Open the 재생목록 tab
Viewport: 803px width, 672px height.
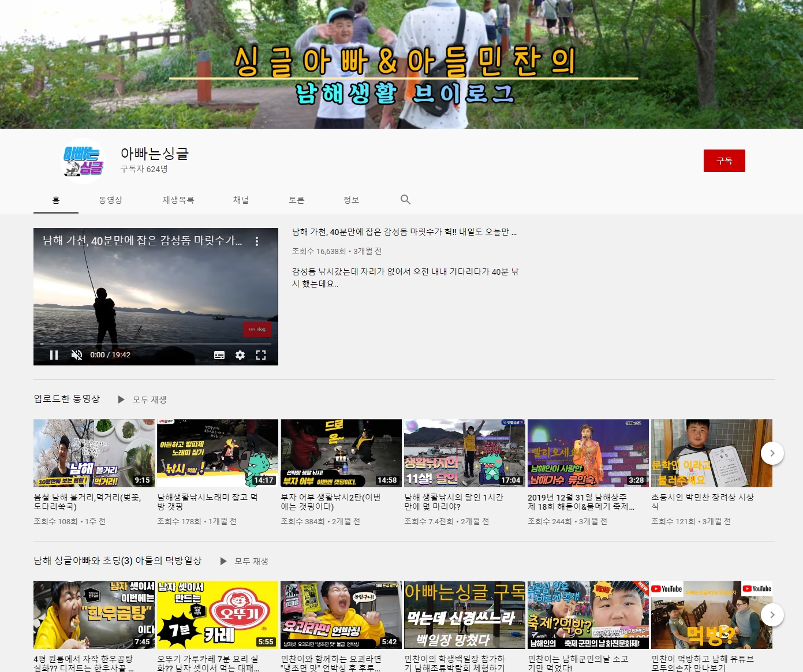coord(178,200)
